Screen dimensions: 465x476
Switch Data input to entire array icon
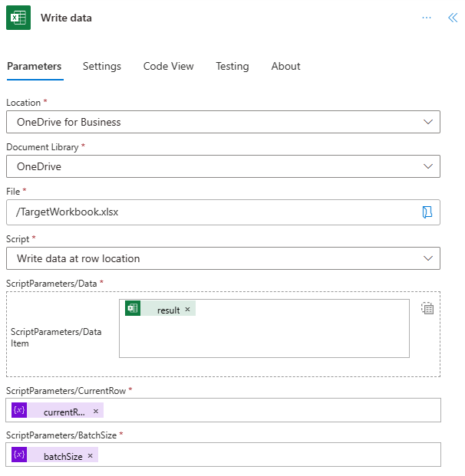[427, 308]
